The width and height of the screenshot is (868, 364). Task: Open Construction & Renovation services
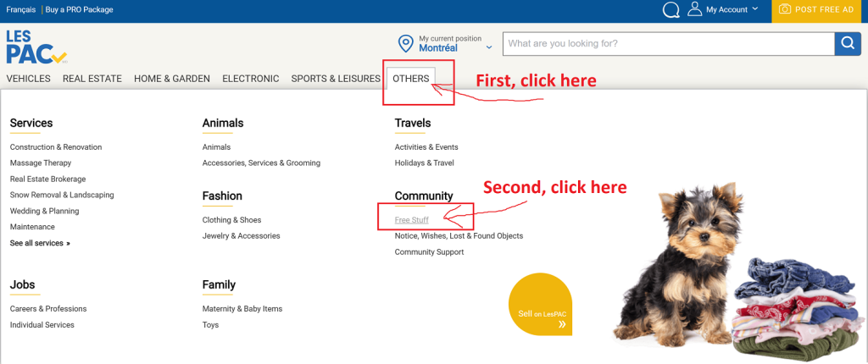tap(56, 147)
